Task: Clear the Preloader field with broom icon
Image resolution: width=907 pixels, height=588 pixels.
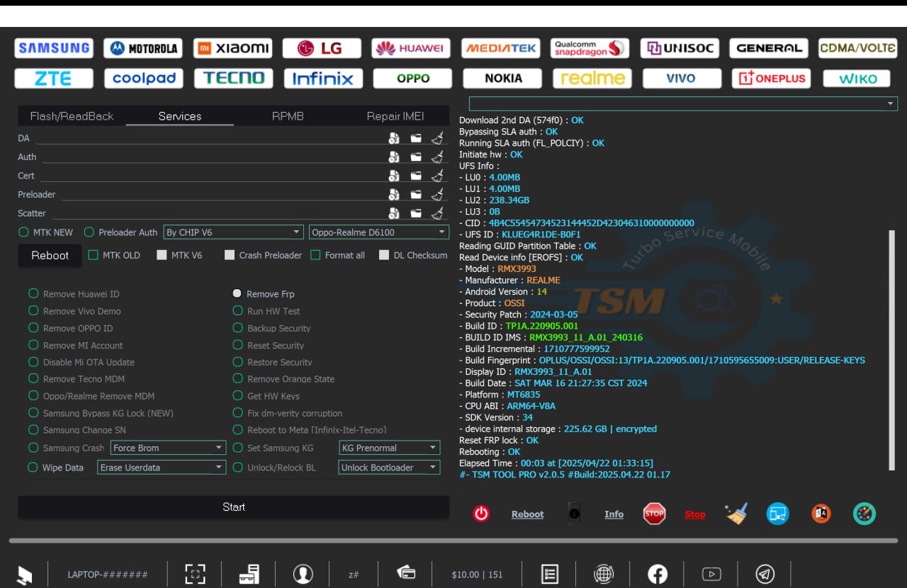Action: [x=438, y=193]
